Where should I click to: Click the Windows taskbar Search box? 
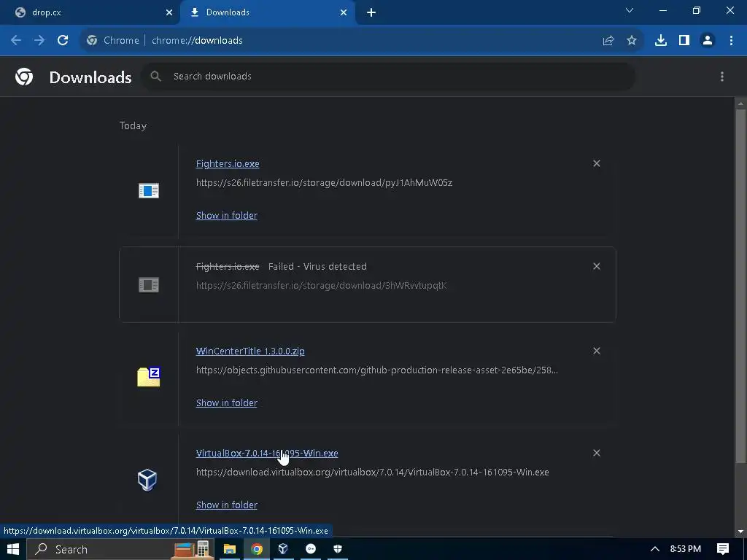point(122,549)
